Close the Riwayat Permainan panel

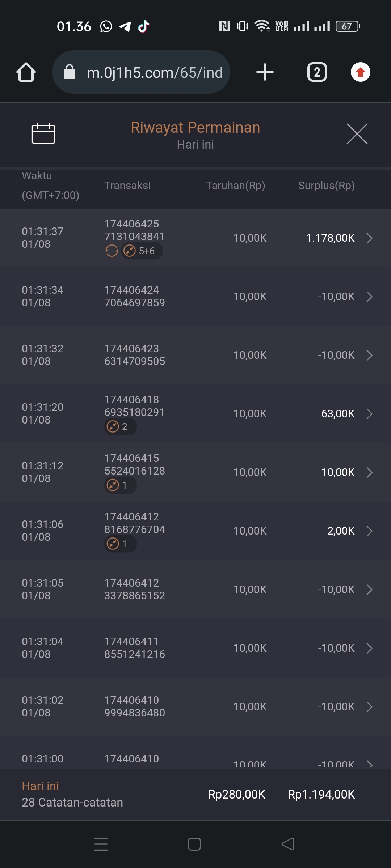tap(357, 133)
